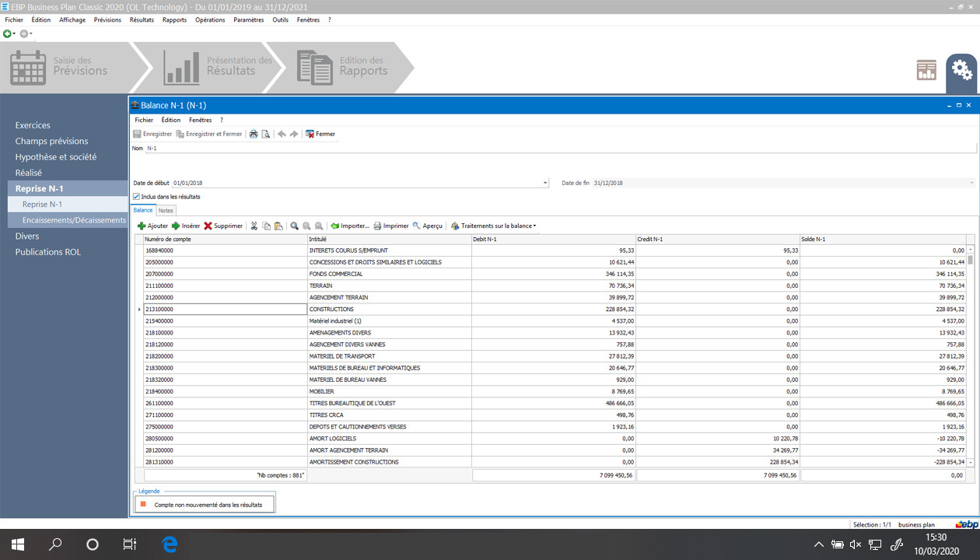
Task: Click taskbar search magnifier icon
Action: coord(55,544)
